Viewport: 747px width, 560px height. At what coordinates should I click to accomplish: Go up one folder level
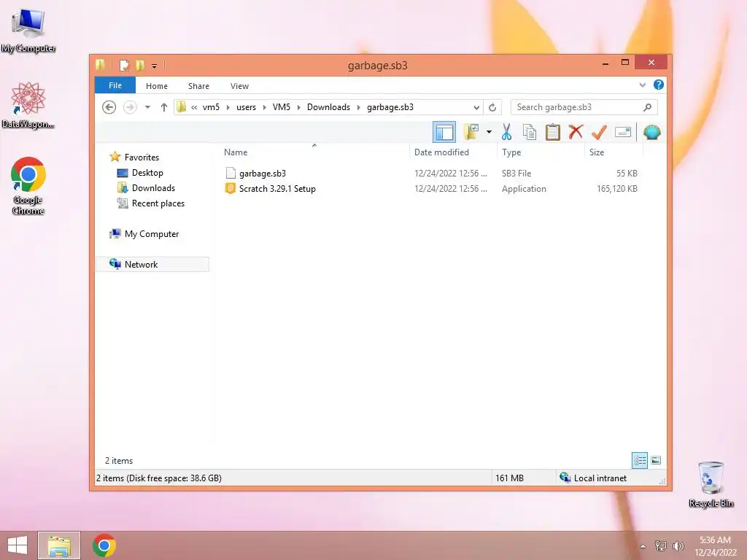coord(164,107)
